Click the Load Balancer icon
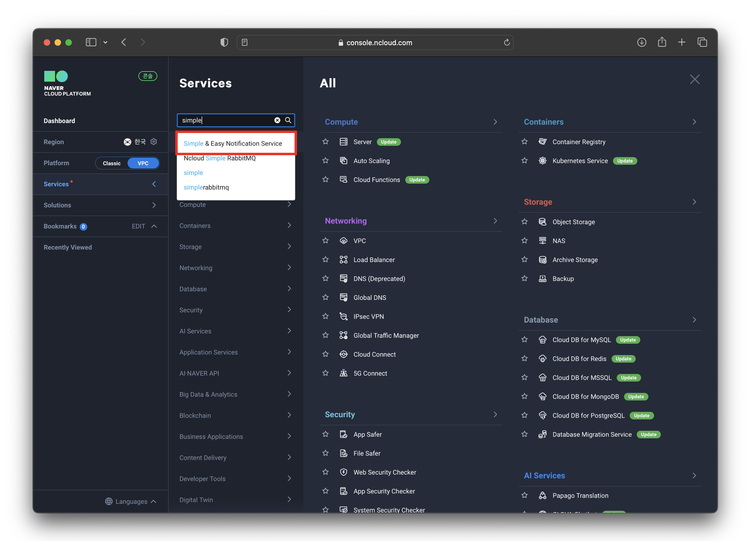756x550 pixels. [343, 260]
